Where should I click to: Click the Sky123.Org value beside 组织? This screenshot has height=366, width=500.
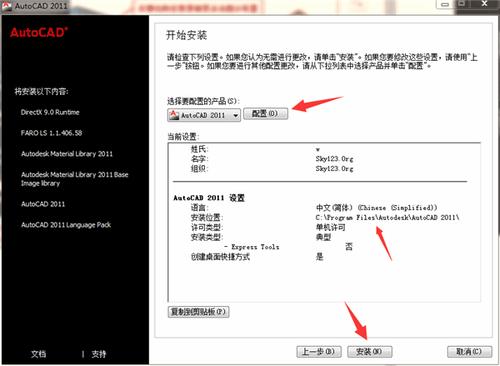click(x=334, y=169)
